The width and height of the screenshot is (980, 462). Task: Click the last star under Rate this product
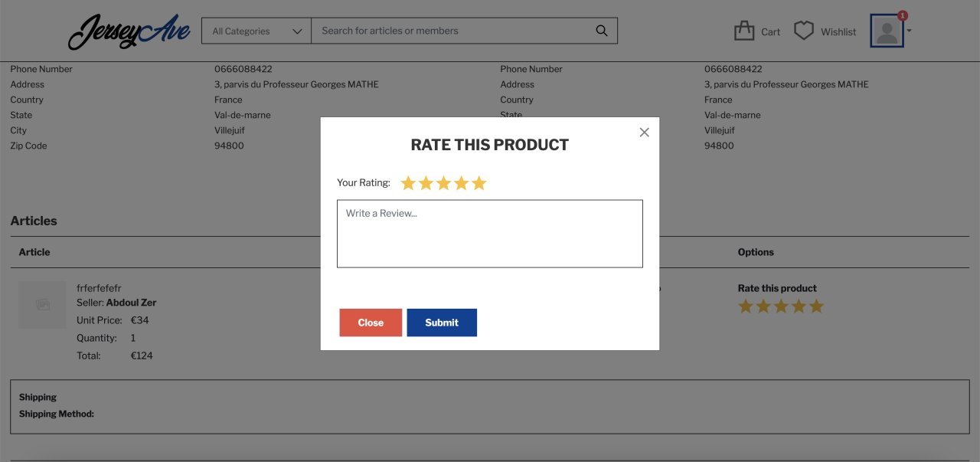tap(816, 306)
